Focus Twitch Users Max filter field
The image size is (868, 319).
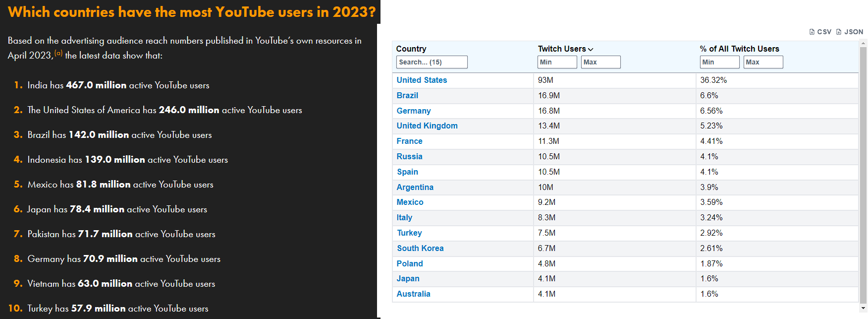click(x=601, y=62)
